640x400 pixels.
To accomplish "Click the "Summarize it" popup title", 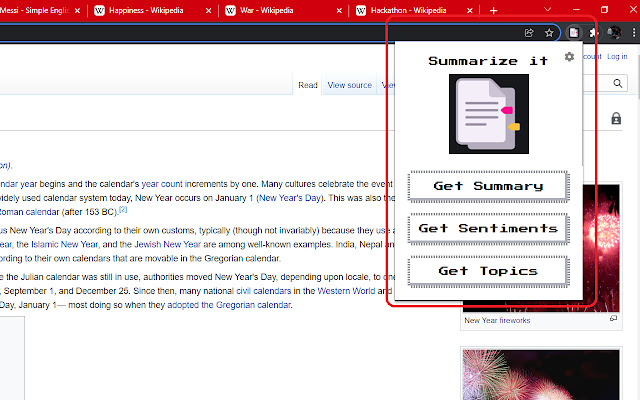I will pyautogui.click(x=488, y=61).
